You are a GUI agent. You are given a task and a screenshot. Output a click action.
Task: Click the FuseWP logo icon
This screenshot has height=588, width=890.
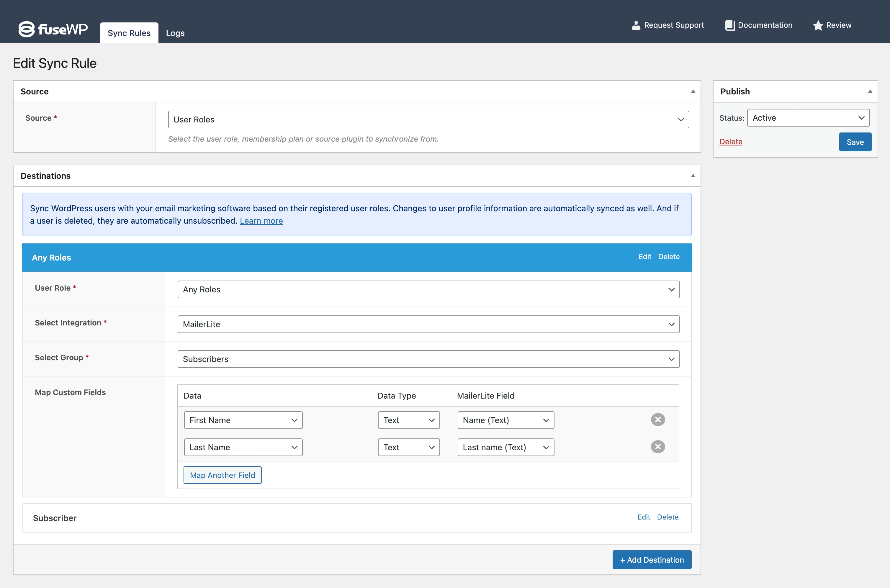coord(27,29)
